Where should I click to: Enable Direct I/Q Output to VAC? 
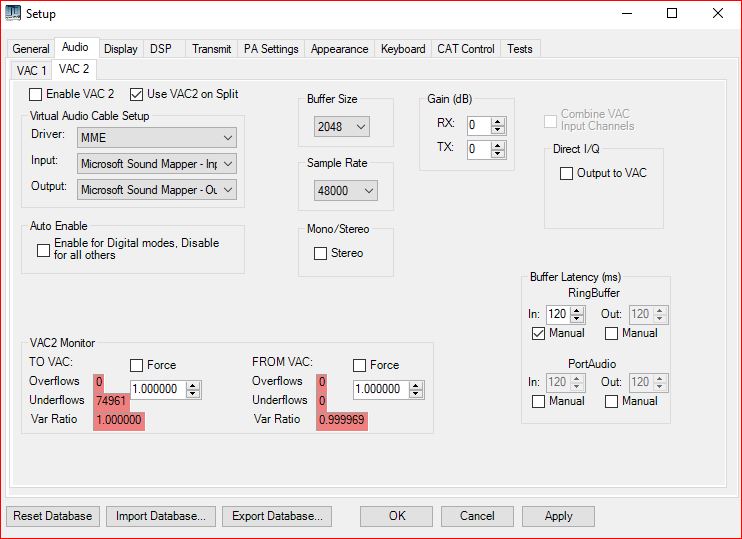(x=567, y=174)
